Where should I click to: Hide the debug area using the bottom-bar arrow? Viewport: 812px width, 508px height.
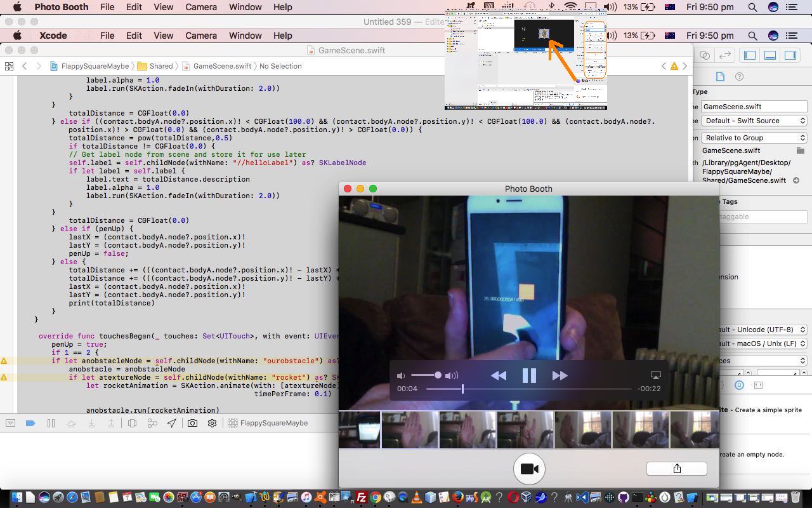click(x=10, y=423)
